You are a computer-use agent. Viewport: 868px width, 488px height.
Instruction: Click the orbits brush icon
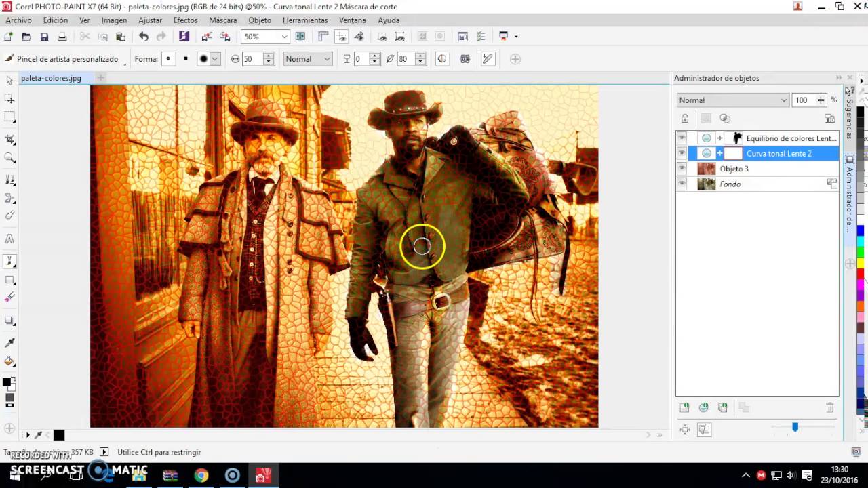465,59
